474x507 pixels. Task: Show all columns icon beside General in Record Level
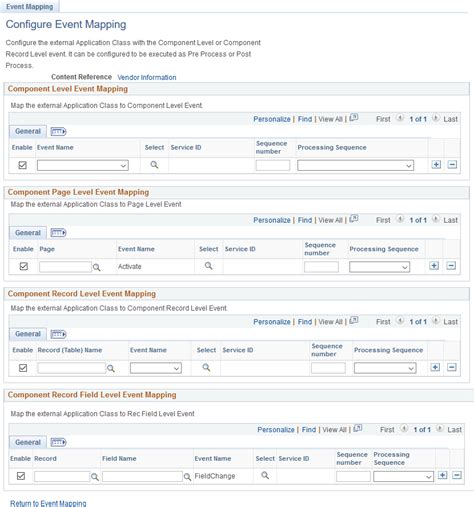click(x=58, y=334)
